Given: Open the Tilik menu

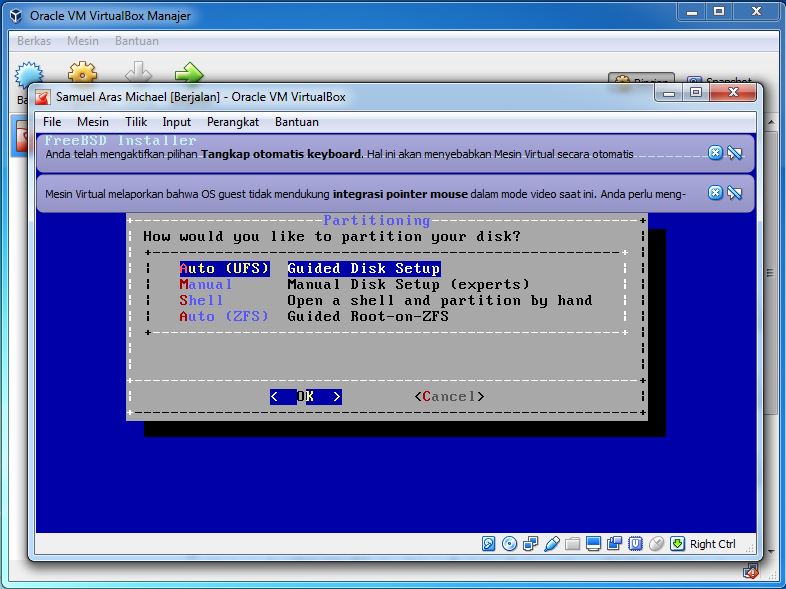Looking at the screenshot, I should click(136, 122).
